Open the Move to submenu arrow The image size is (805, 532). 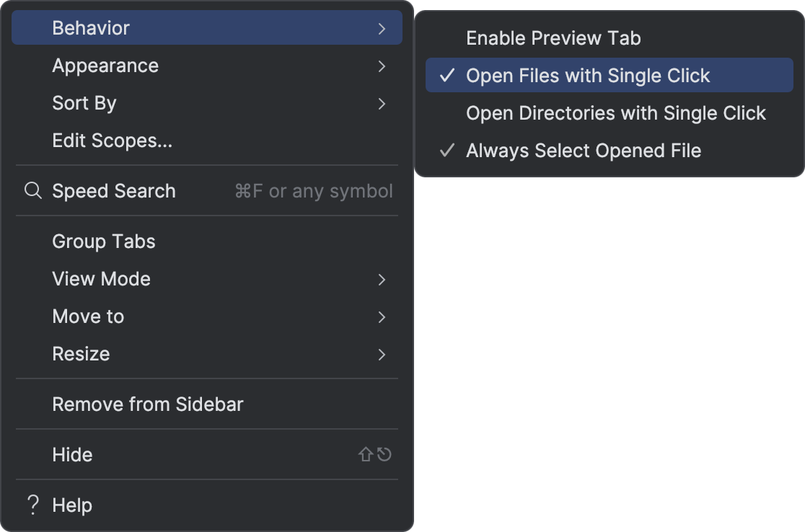(382, 316)
